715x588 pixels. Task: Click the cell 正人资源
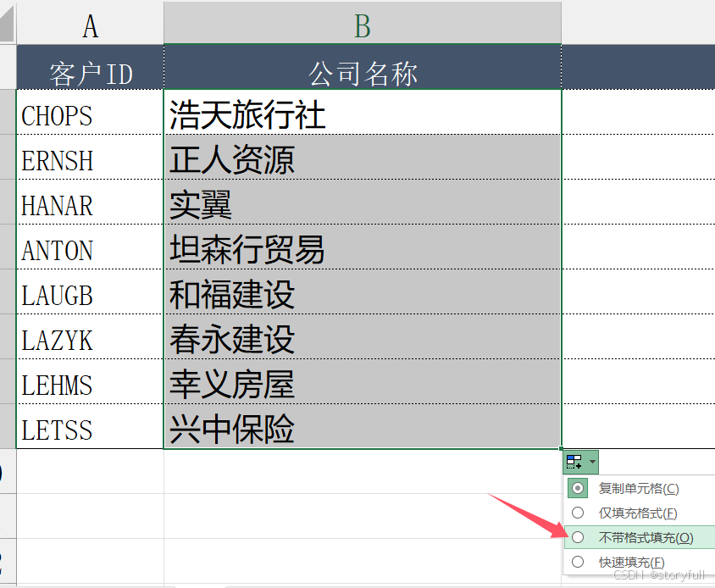363,157
